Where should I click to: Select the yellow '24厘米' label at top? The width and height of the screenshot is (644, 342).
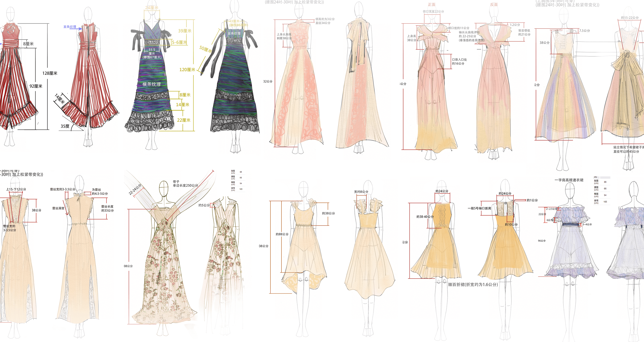(152, 8)
